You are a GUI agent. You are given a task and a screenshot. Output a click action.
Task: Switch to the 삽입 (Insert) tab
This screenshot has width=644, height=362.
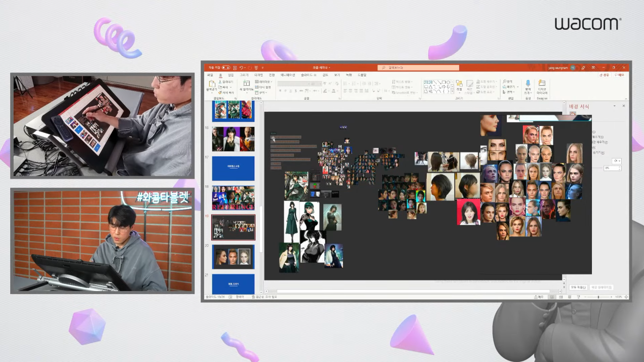[231, 75]
